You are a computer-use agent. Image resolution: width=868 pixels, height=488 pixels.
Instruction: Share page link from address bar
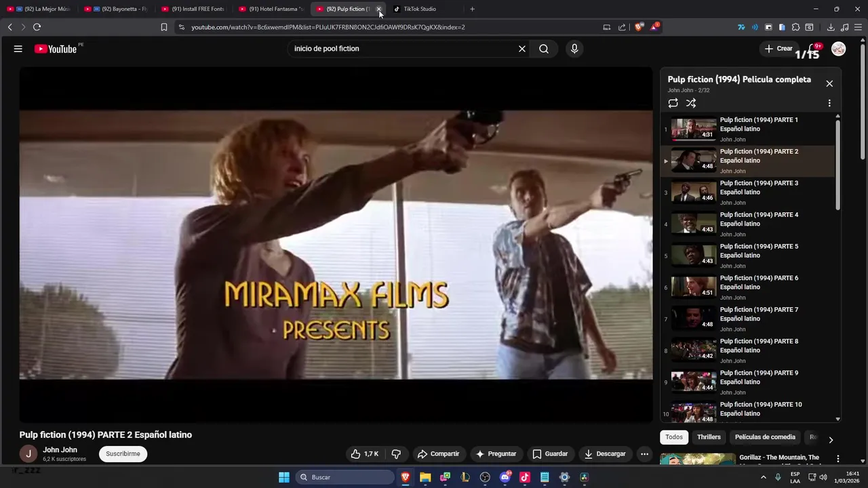click(x=622, y=27)
